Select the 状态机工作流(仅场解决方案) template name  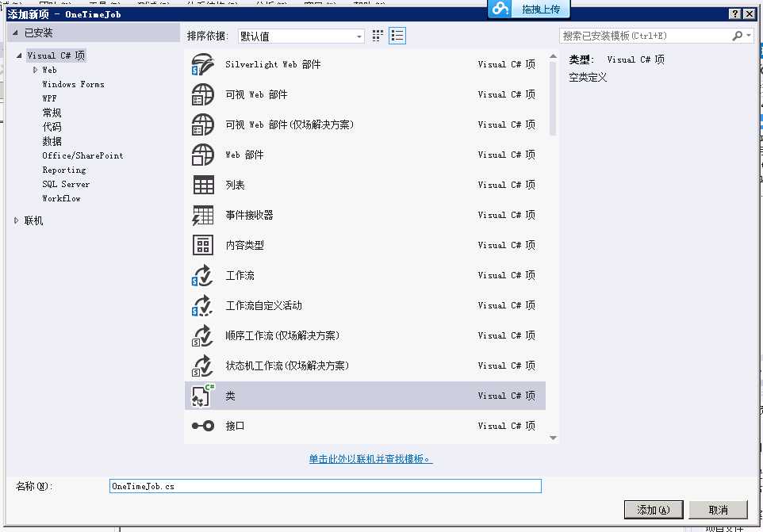287,366
